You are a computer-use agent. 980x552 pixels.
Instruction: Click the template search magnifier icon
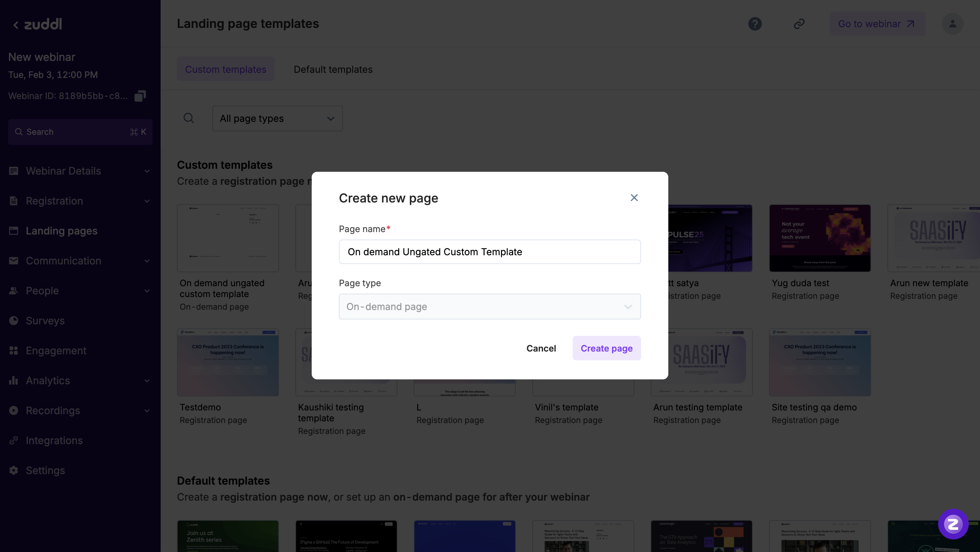(x=189, y=118)
